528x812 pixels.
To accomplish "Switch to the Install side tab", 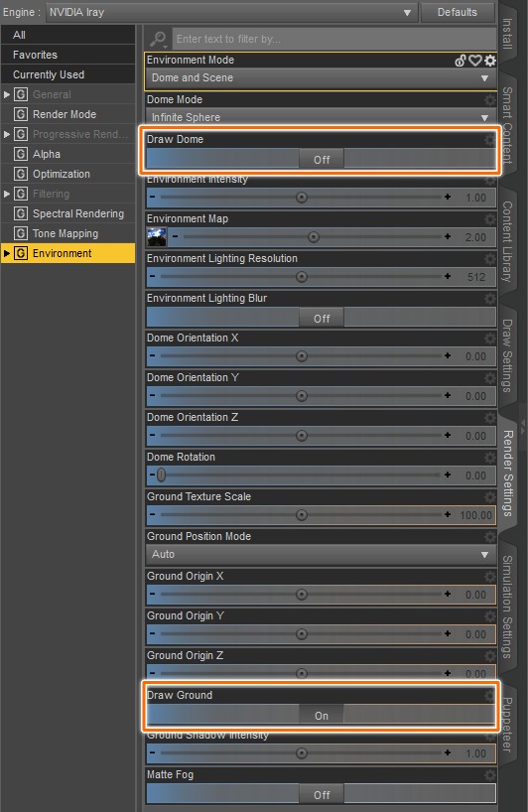I will click(x=507, y=33).
